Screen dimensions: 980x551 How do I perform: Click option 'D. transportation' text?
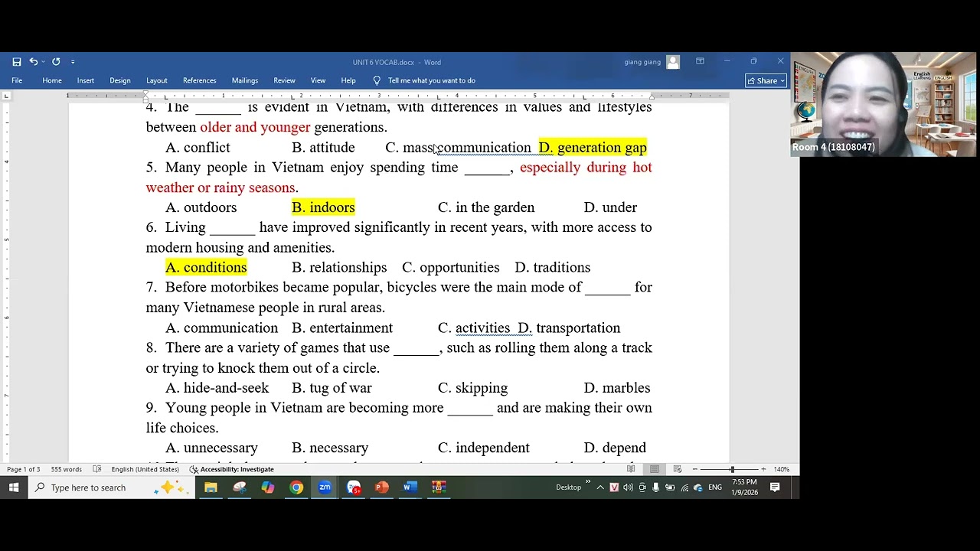point(569,328)
